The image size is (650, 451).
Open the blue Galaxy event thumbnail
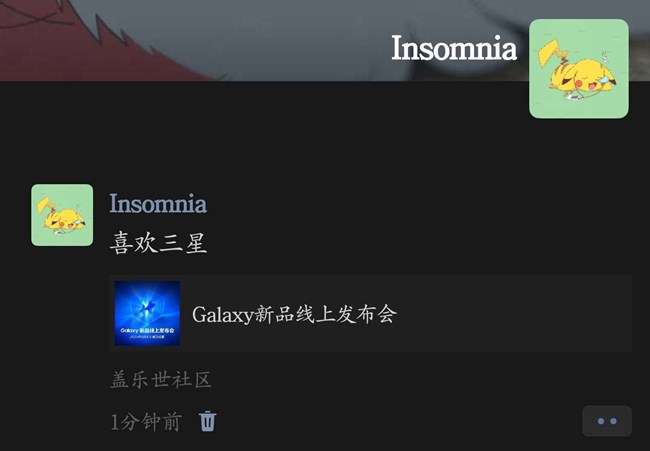click(x=147, y=313)
